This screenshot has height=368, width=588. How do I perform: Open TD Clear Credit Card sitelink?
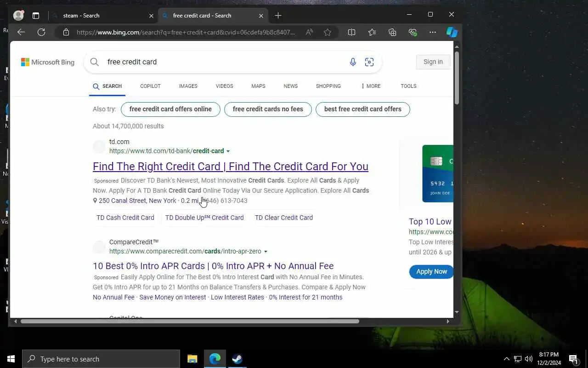pyautogui.click(x=284, y=218)
